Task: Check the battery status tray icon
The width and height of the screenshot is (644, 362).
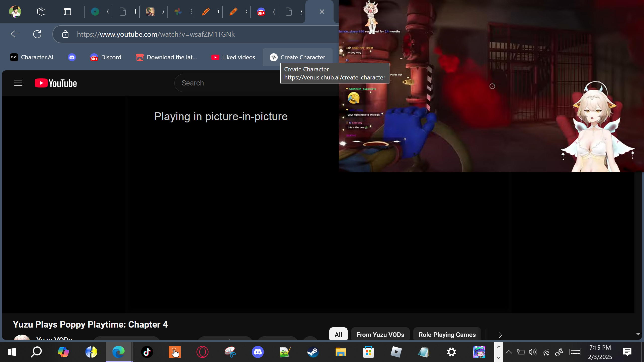Action: [x=521, y=352]
